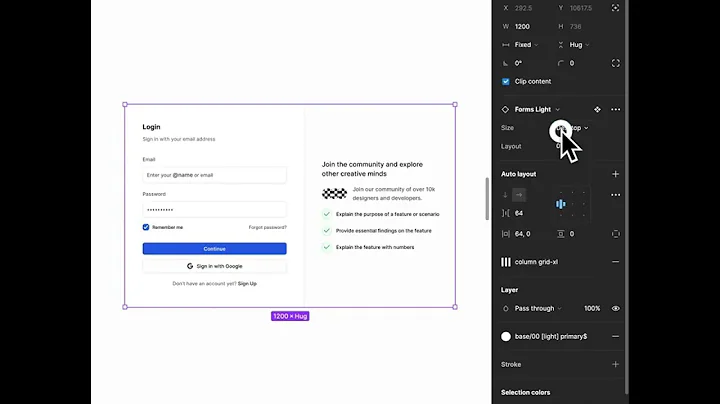Screen dimensions: 720x404
Task: Click the Google logo in sign-in button
Action: coord(190,266)
